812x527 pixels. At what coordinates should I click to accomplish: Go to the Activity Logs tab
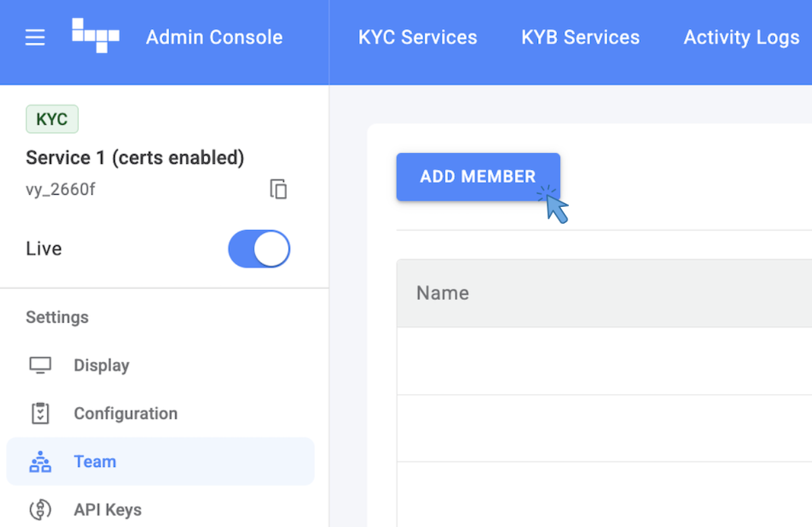741,38
